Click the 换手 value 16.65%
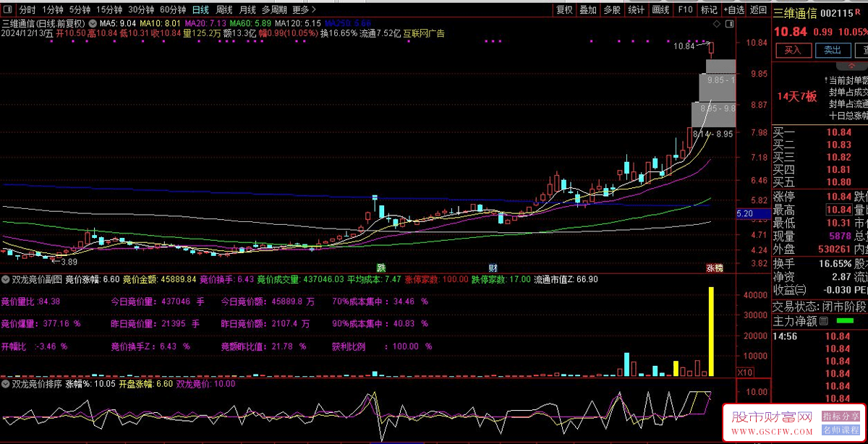Viewport: 868px width, 444px height. pyautogui.click(x=835, y=263)
